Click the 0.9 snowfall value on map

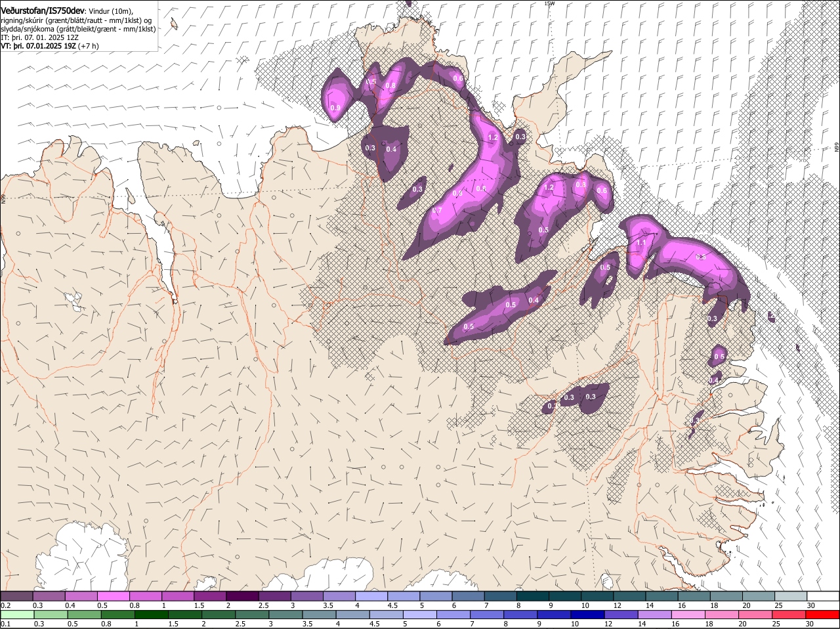coord(335,108)
